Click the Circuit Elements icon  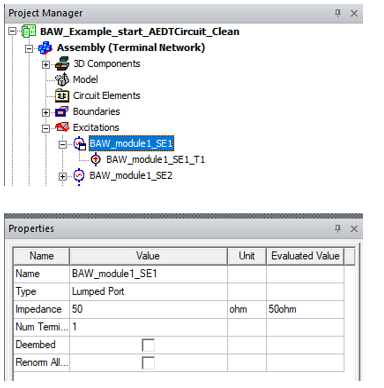coord(62,96)
